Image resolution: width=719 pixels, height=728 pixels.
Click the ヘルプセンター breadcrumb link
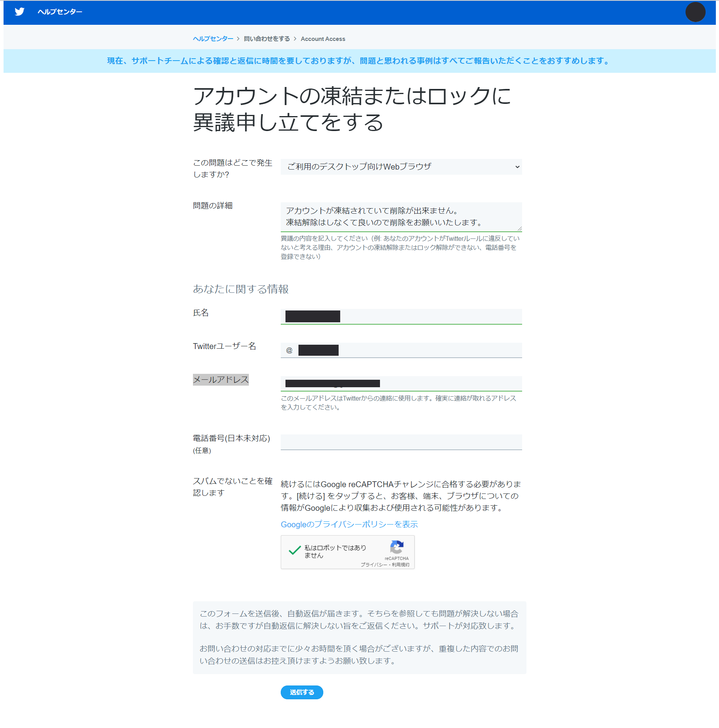213,39
